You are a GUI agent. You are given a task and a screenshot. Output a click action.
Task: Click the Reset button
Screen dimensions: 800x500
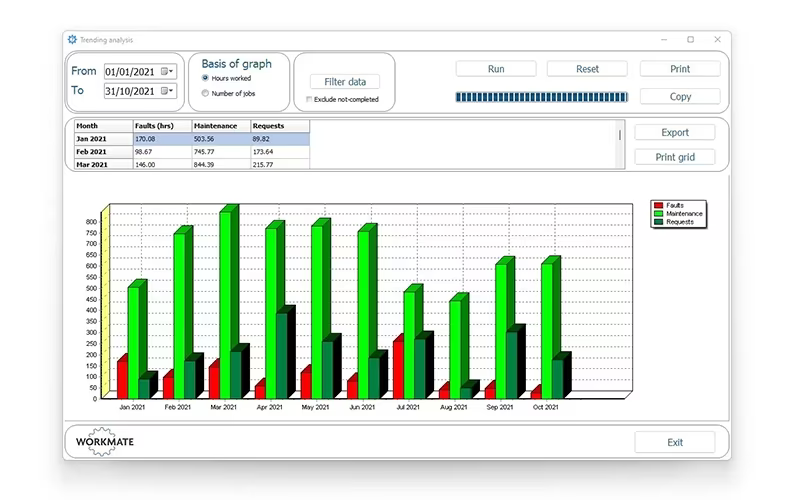pos(587,69)
